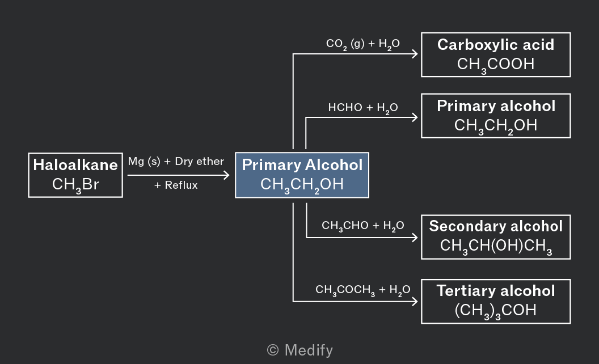Click the Carboxylic acid CH3COOH box
599x364 pixels.
tap(496, 54)
